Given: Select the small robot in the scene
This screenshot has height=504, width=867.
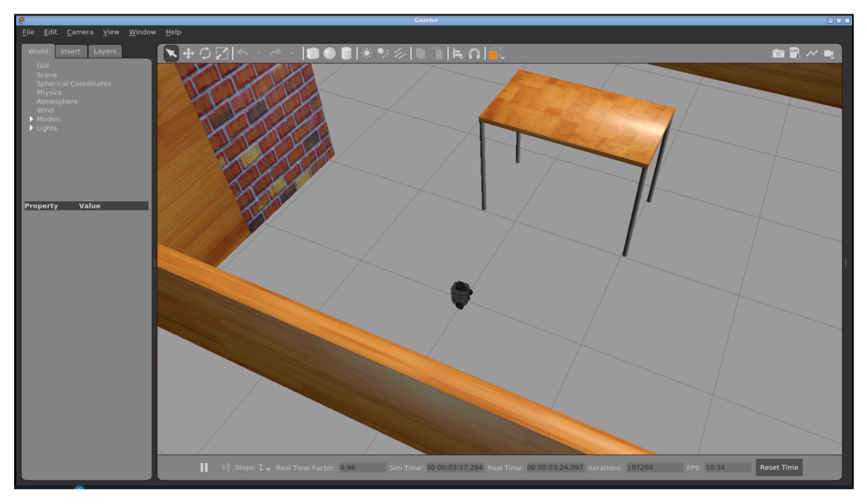Looking at the screenshot, I should click(x=461, y=295).
